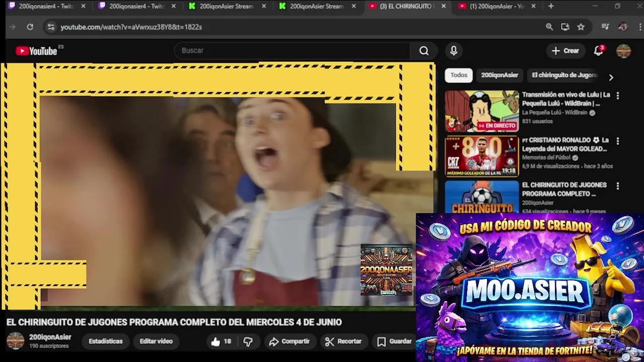Viewport: 644px width, 362px height.
Task: Dislike the video with thumbs down
Action: click(x=248, y=341)
